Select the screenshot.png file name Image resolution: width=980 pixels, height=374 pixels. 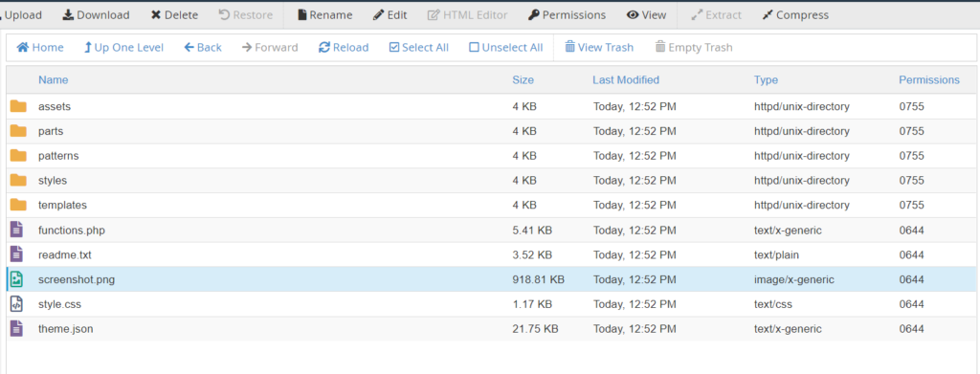(x=77, y=279)
